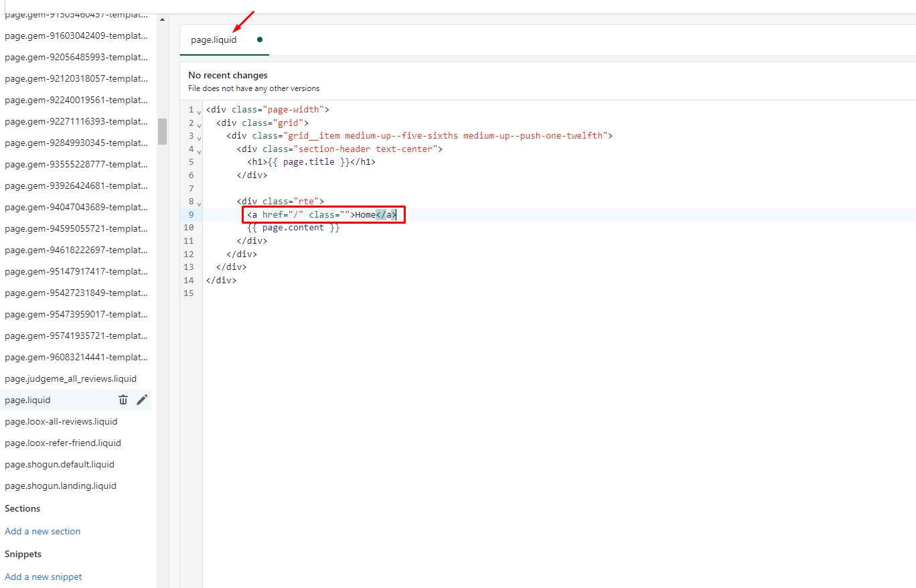Open page.gem-95147917417 template file

pyautogui.click(x=76, y=271)
